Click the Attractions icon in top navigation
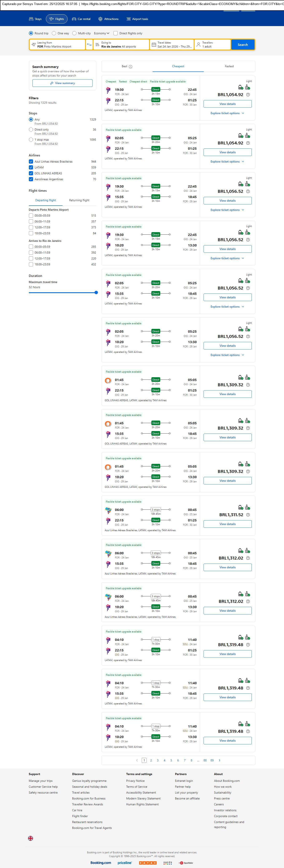The image size is (284, 868). pos(100,19)
